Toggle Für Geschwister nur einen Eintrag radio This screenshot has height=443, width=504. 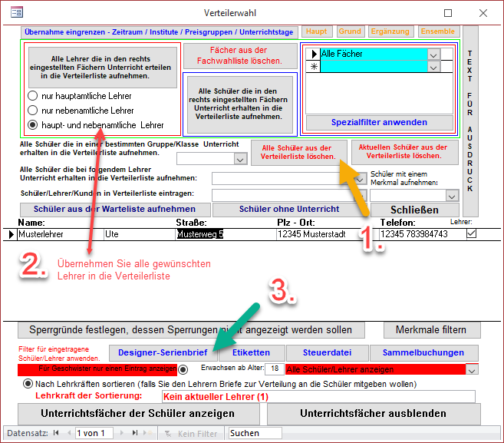[183, 369]
